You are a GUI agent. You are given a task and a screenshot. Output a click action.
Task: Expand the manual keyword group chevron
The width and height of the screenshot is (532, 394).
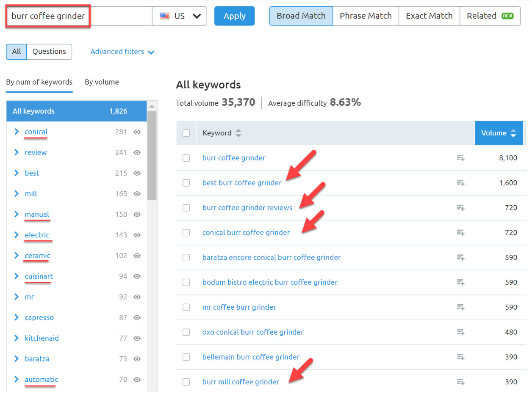tap(17, 215)
